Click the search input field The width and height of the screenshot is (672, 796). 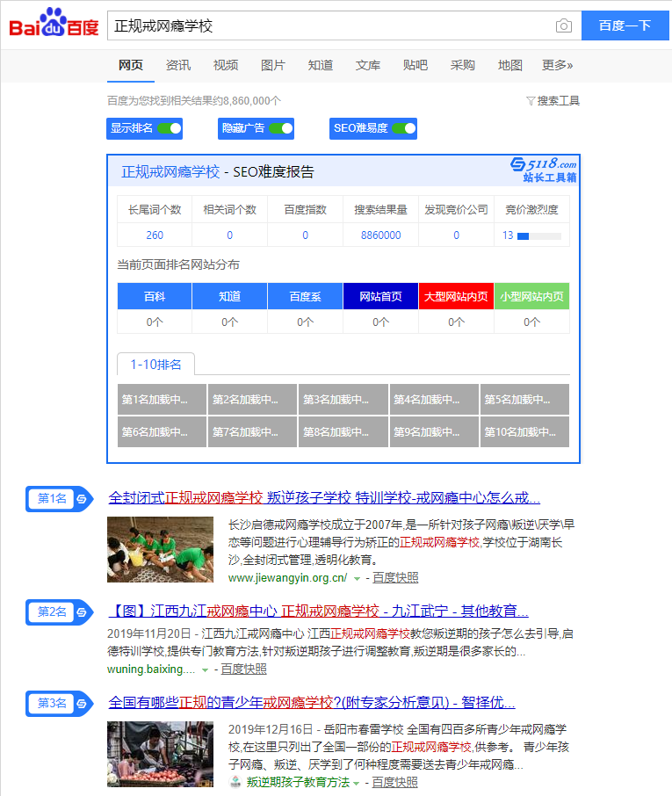pyautogui.click(x=330, y=25)
